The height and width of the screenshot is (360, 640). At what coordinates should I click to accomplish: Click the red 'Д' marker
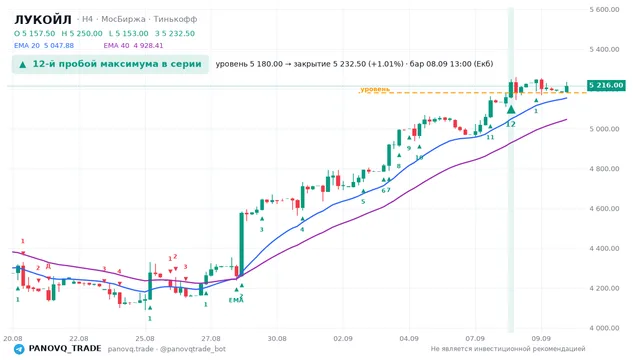(48, 266)
